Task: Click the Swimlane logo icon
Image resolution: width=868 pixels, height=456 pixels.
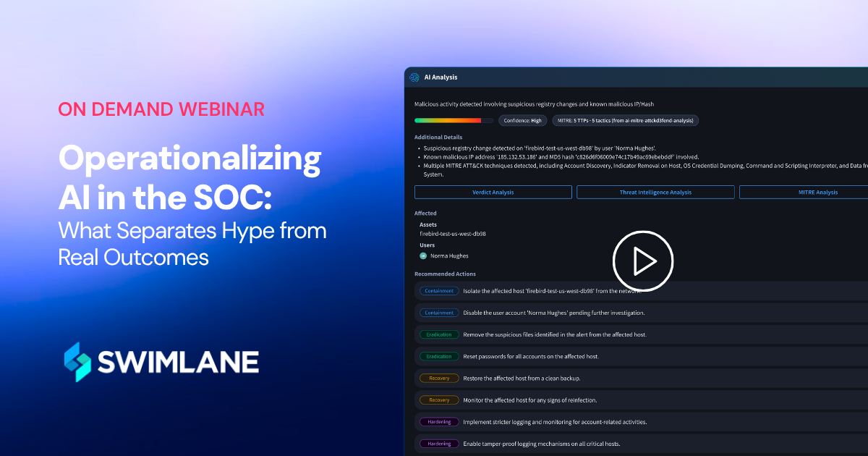Action: tap(78, 362)
